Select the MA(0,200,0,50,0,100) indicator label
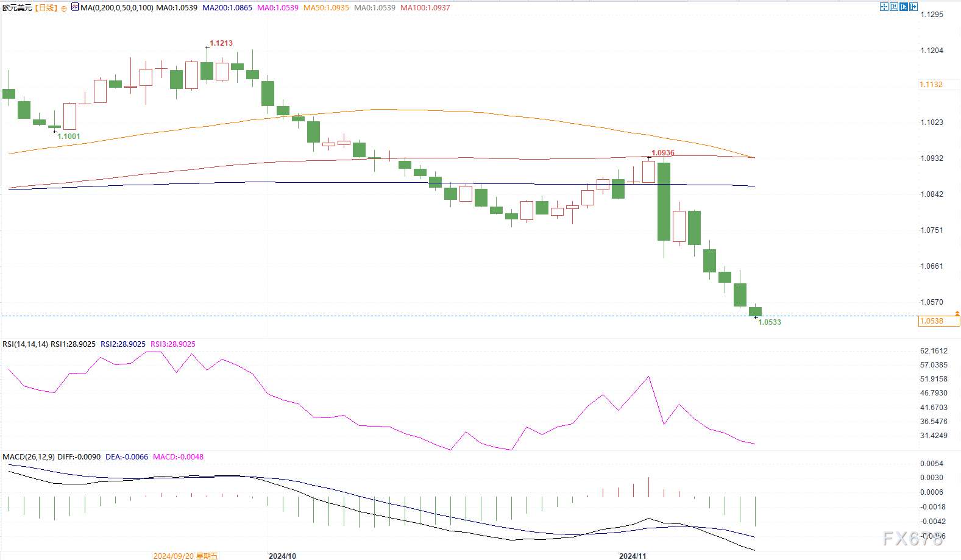This screenshot has height=560, width=961. tap(117, 8)
